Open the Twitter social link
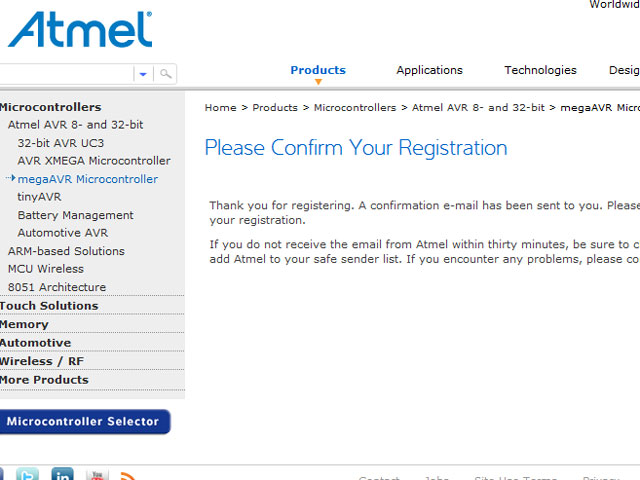This screenshot has height=480, width=640. [27, 475]
